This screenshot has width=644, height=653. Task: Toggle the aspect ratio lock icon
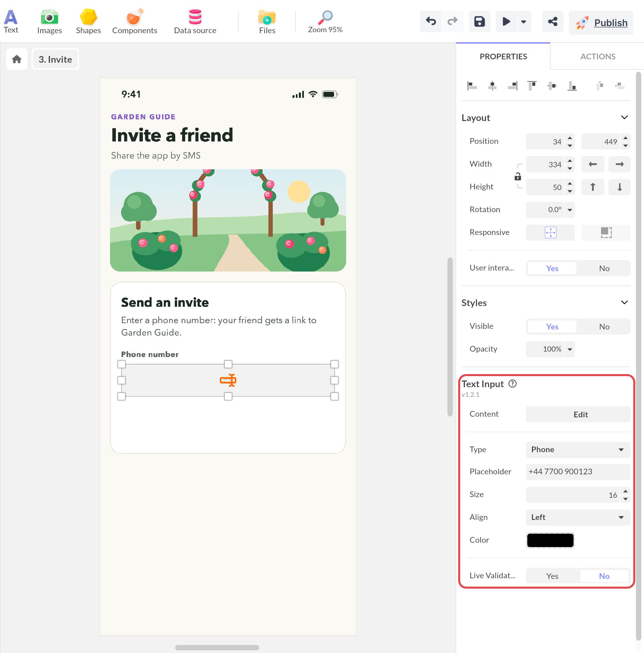click(x=518, y=176)
